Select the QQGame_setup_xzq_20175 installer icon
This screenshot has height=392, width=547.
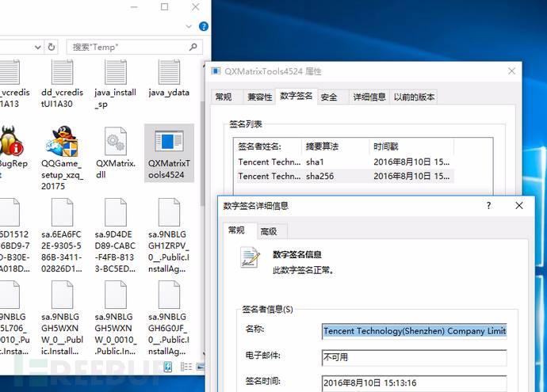click(62, 140)
